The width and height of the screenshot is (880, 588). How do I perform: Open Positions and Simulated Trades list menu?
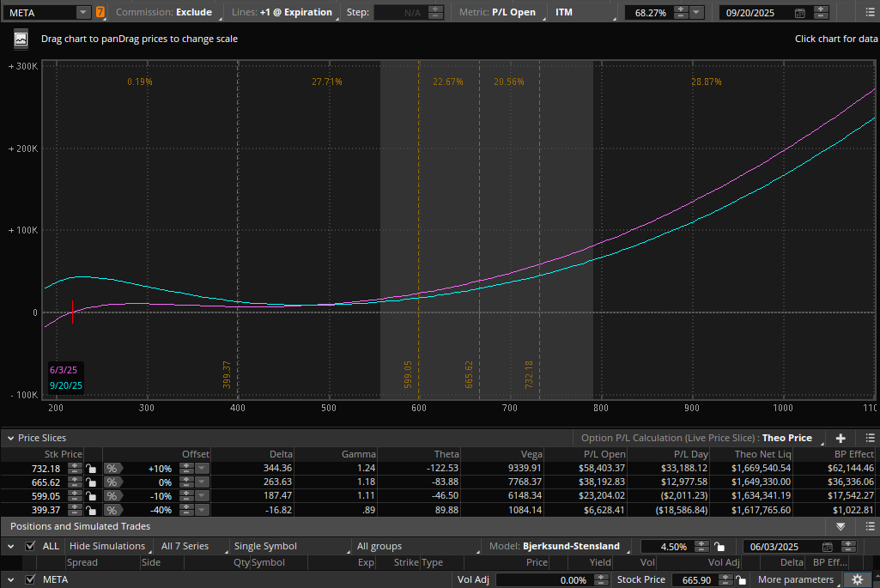pyautogui.click(x=870, y=526)
